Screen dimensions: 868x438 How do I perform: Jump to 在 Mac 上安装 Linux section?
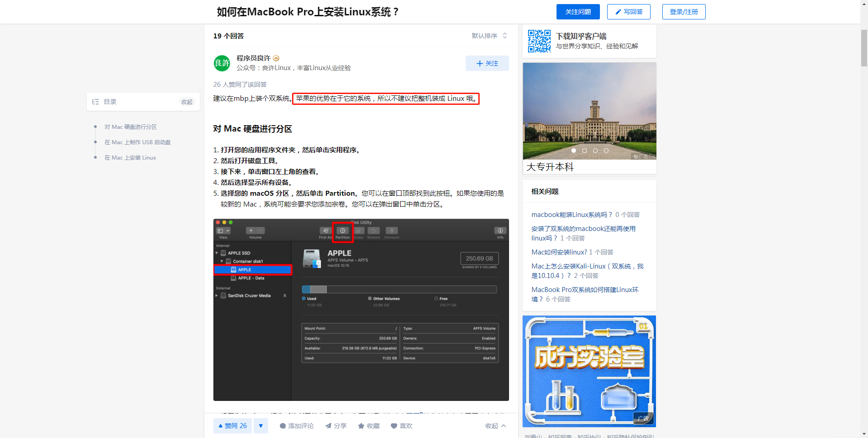130,158
